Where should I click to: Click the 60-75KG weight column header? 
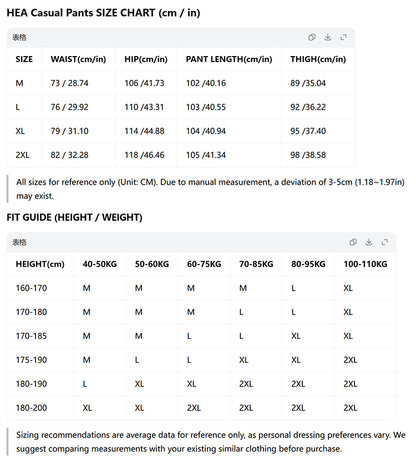(204, 264)
